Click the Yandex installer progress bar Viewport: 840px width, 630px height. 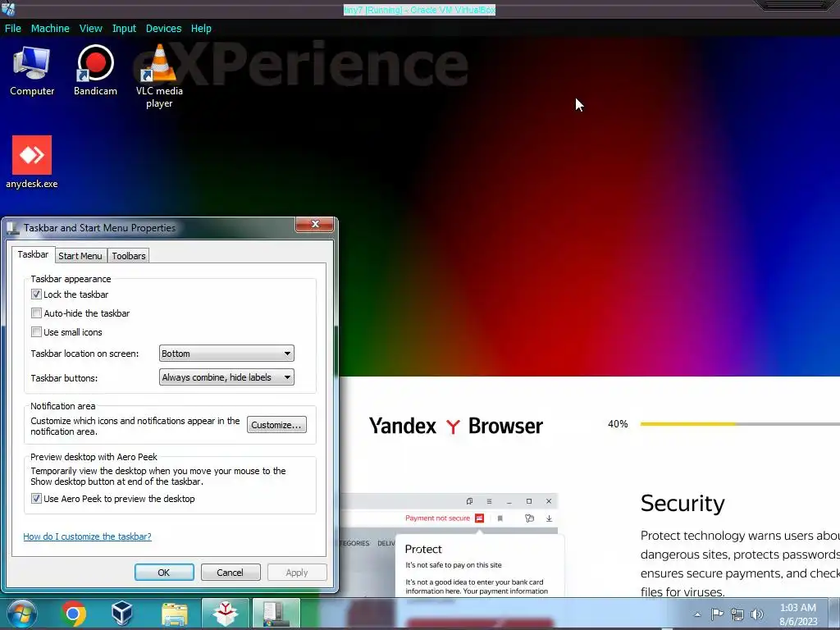pyautogui.click(x=740, y=424)
